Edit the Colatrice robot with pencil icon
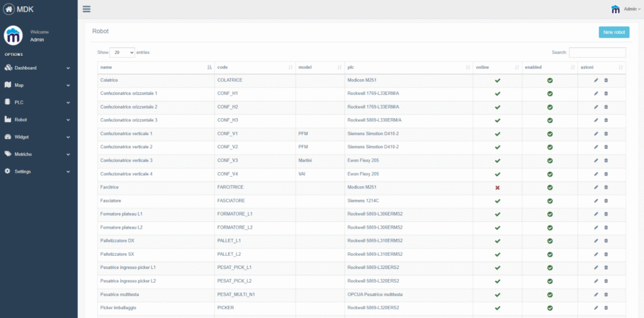Image resolution: width=644 pixels, height=318 pixels. [596, 80]
